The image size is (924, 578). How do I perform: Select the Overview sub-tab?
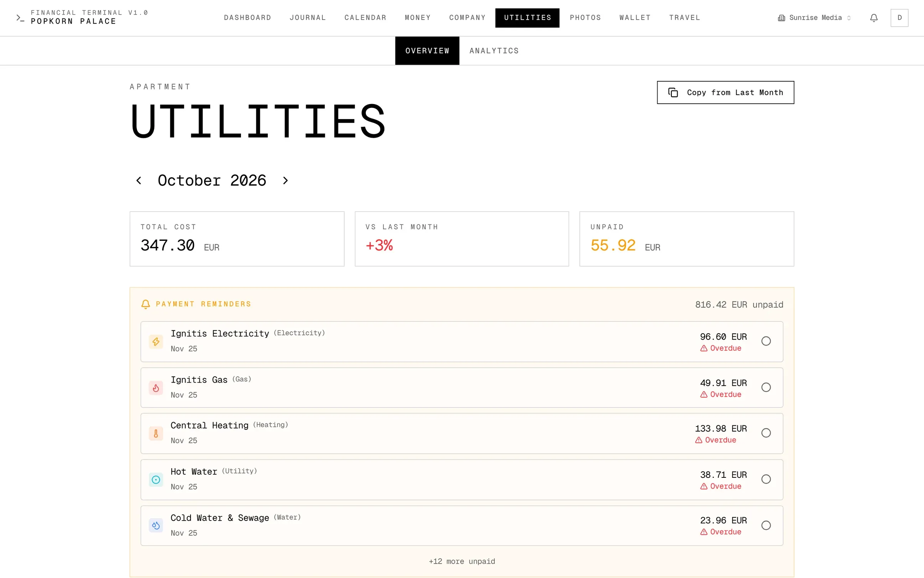click(427, 51)
